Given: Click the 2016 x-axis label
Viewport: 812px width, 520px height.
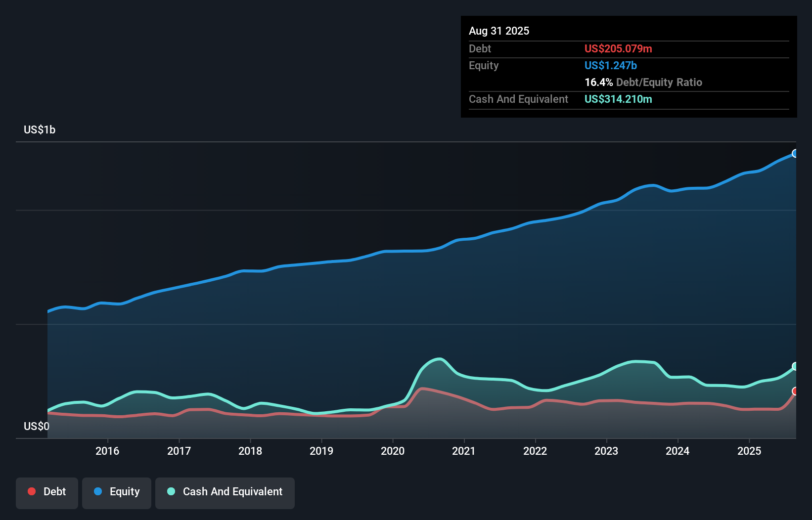Looking at the screenshot, I should tap(107, 451).
